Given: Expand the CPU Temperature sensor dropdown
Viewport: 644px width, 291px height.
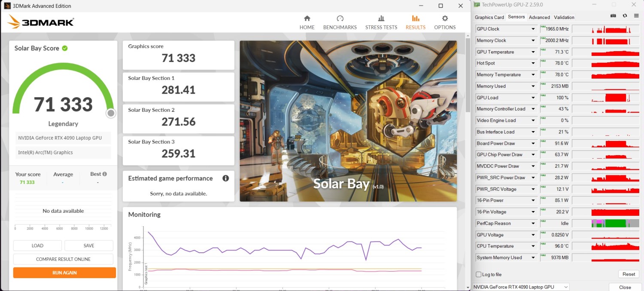Looking at the screenshot, I should pyautogui.click(x=533, y=246).
